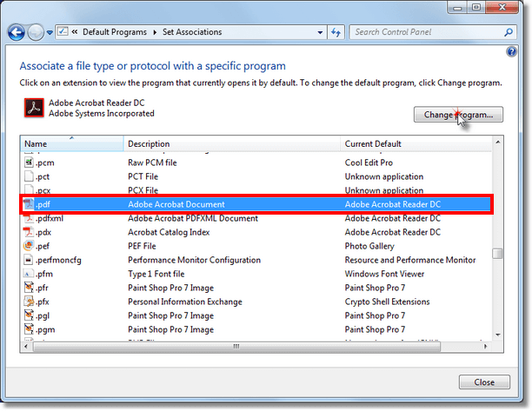The width and height of the screenshot is (532, 411).
Task: Select the .pdf file icon
Action: tap(29, 204)
